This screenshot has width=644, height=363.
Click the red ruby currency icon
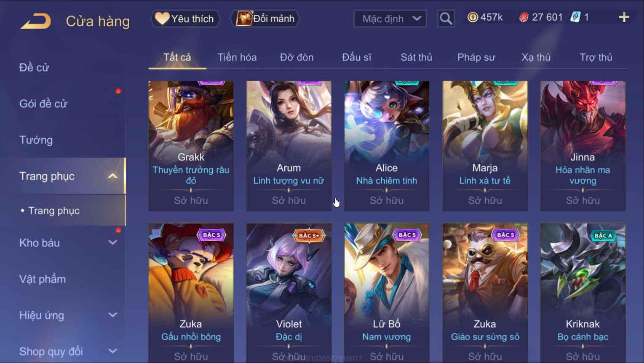click(524, 17)
